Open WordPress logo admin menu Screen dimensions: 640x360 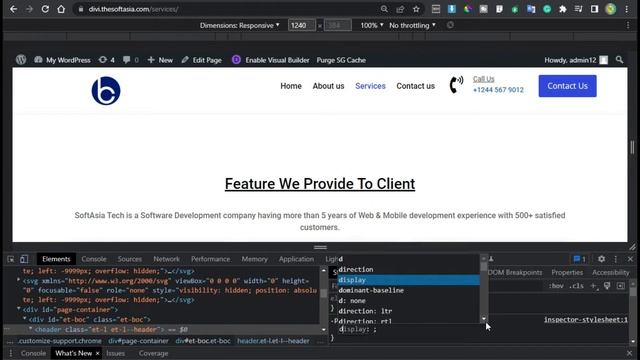click(21, 60)
